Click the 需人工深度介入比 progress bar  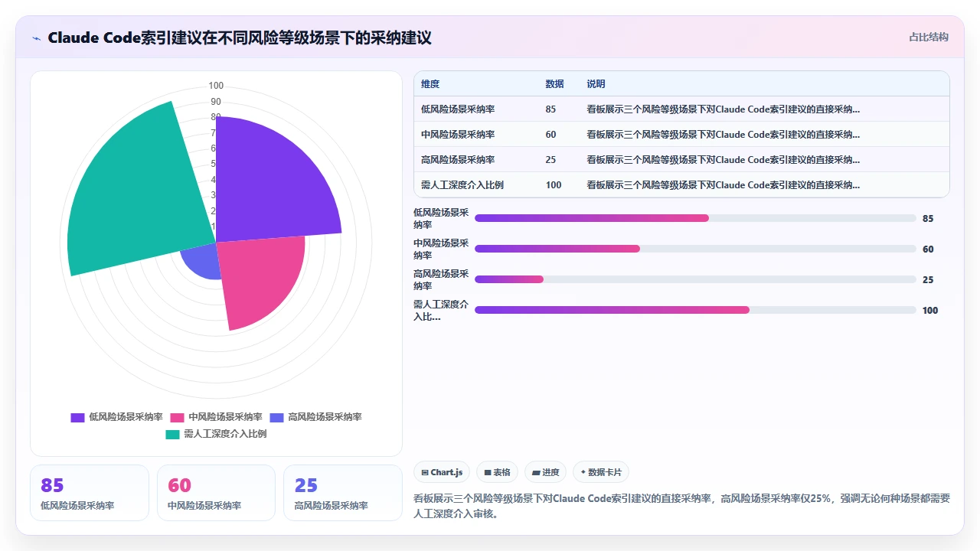[695, 310]
